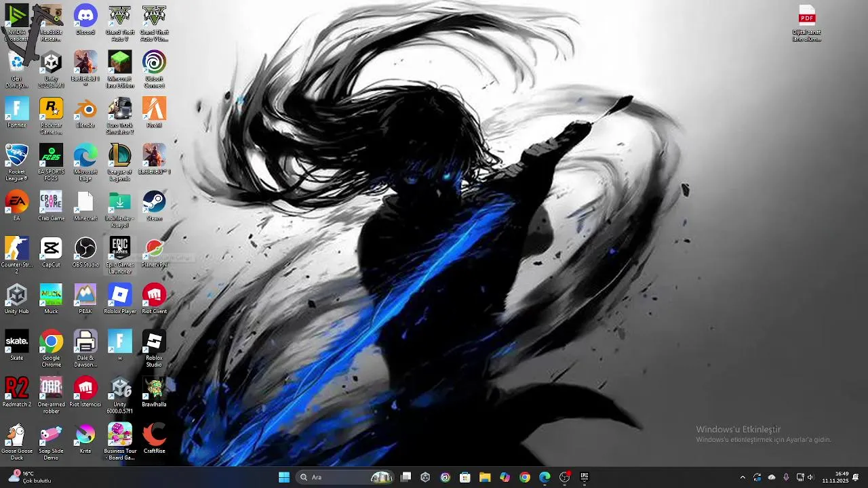Select the Rocket League desktop icon

click(17, 163)
